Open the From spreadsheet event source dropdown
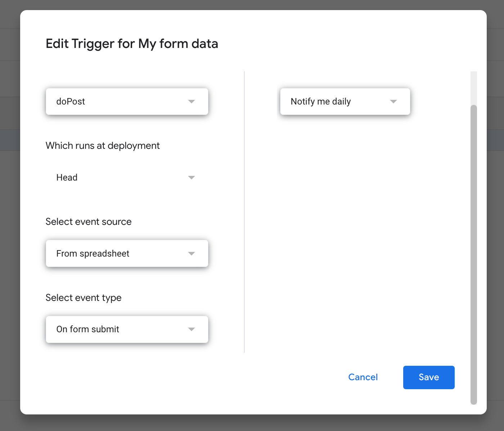 click(122, 254)
